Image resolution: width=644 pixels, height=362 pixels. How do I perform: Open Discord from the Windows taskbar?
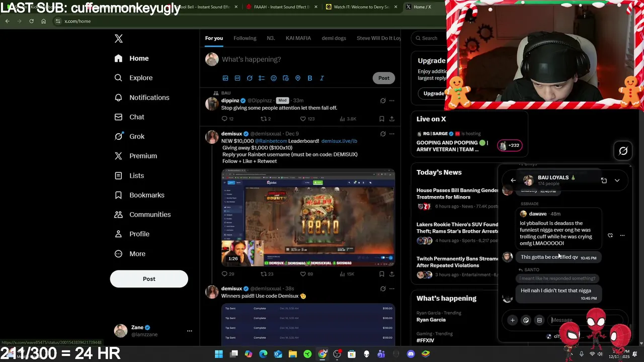pos(411,354)
